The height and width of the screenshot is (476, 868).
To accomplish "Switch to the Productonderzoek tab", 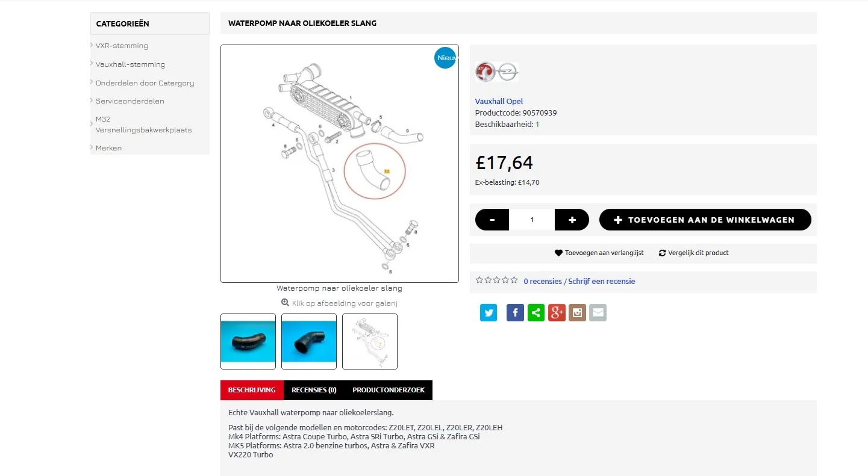I will click(389, 390).
